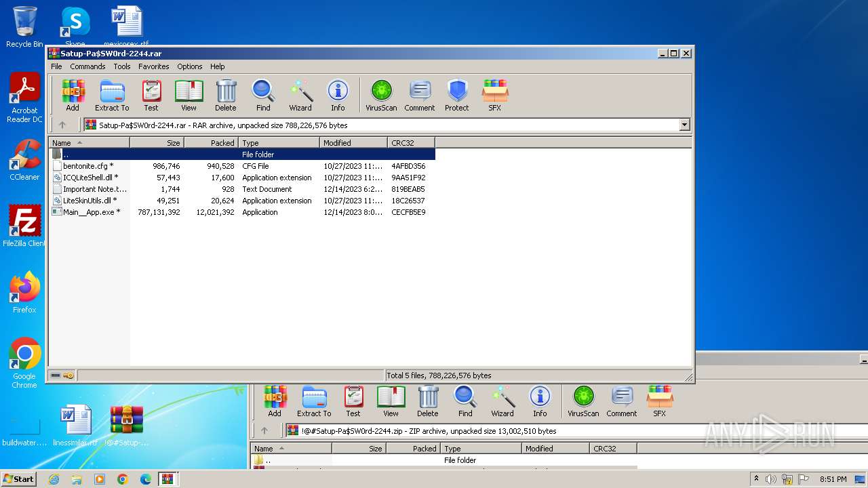Screen dimensions: 868x488
Task: Click Comment icon in front WinRAR toolbar
Action: [420, 96]
